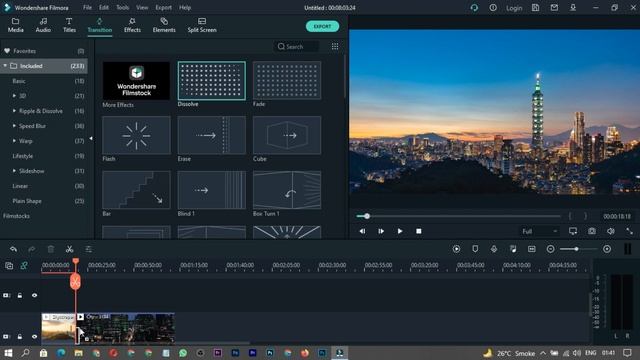Hide the lower track using eye icon
Screen dimensions: 640x360
pyautogui.click(x=35, y=337)
